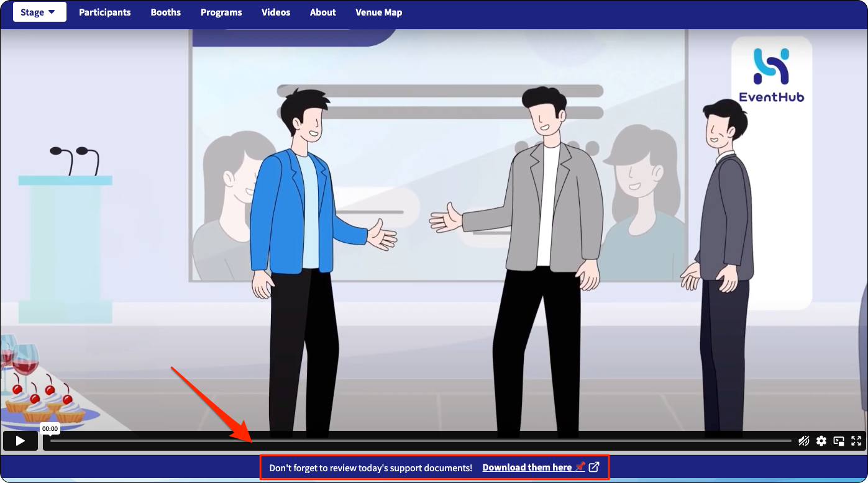Open the Booths tab
Screen dimensions: 868x483
[166, 12]
